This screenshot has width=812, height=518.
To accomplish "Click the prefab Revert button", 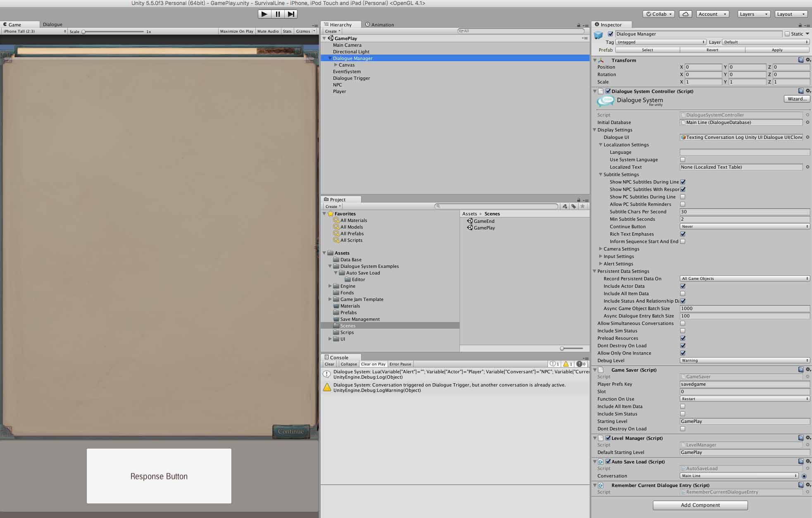I will click(712, 50).
